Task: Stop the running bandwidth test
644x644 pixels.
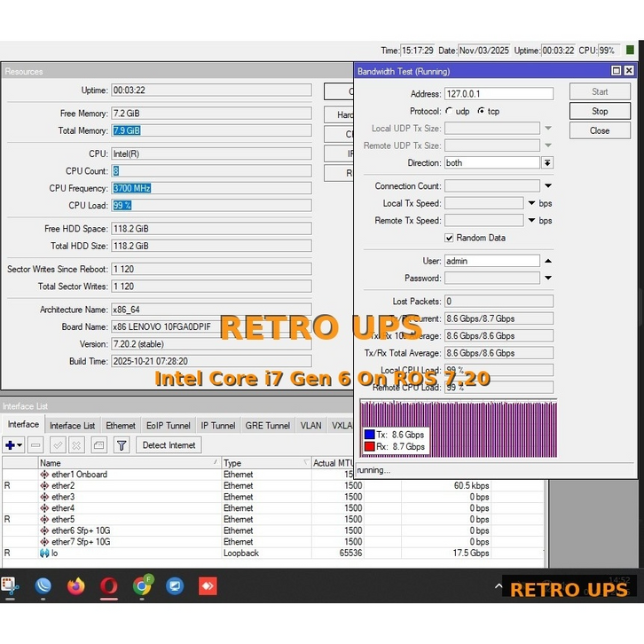Action: pyautogui.click(x=600, y=112)
